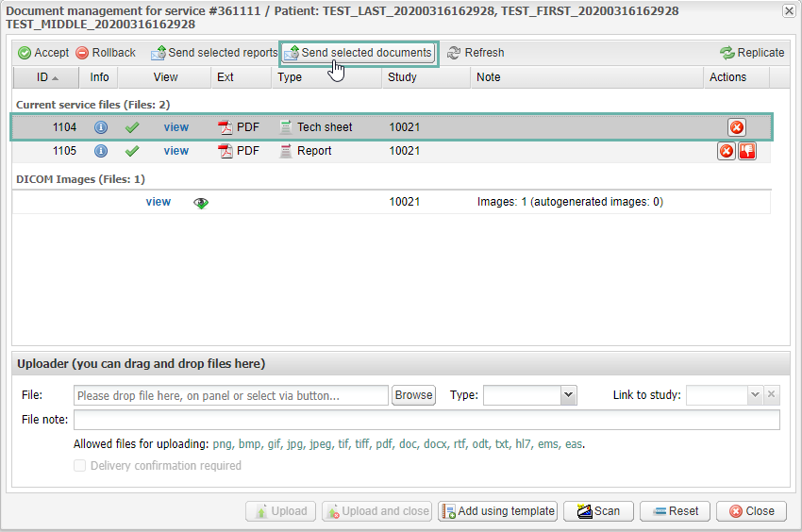The width and height of the screenshot is (802, 532).
Task: Click PDF icon in row 1104
Action: (x=226, y=127)
